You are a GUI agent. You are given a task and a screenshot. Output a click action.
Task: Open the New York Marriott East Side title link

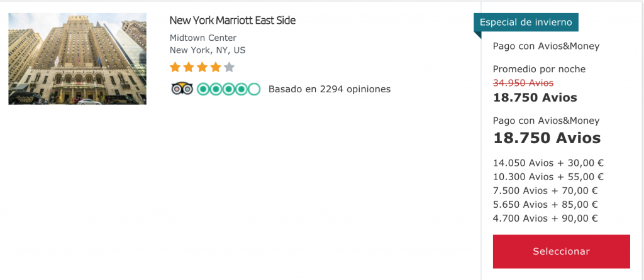233,20
